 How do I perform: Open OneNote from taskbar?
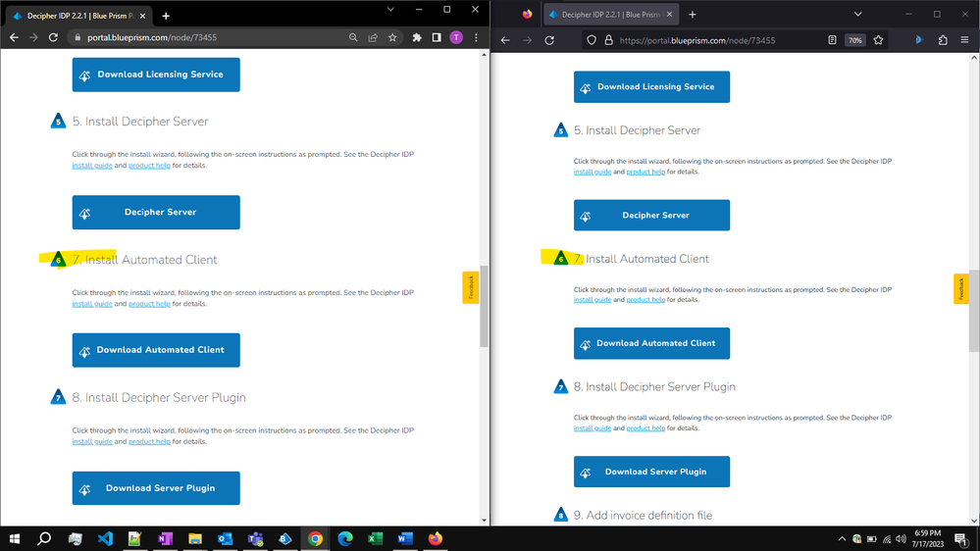click(165, 538)
